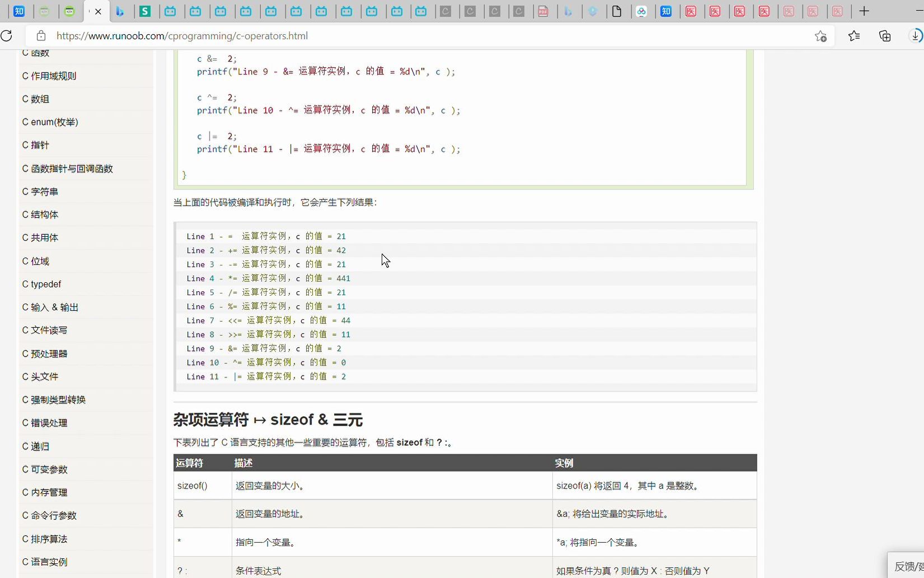Image resolution: width=924 pixels, height=578 pixels.
Task: Go to C enum(枚举) chapter
Action: point(50,122)
